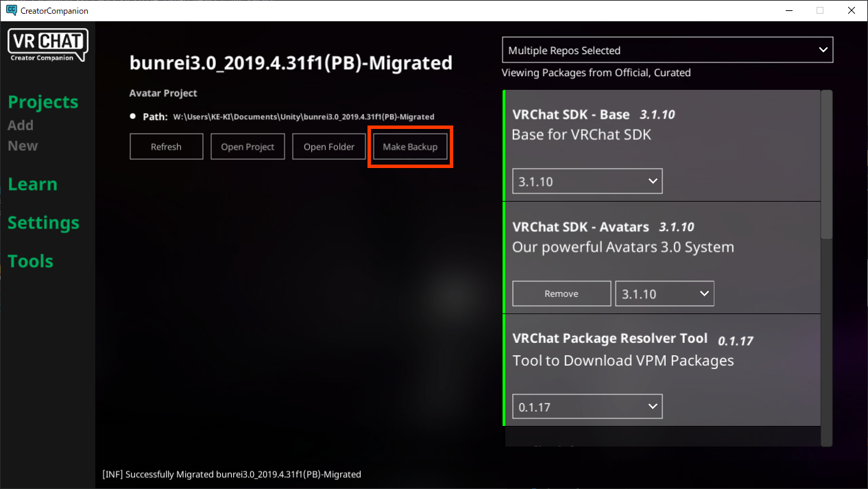Click the Open Folder button

pyautogui.click(x=329, y=147)
